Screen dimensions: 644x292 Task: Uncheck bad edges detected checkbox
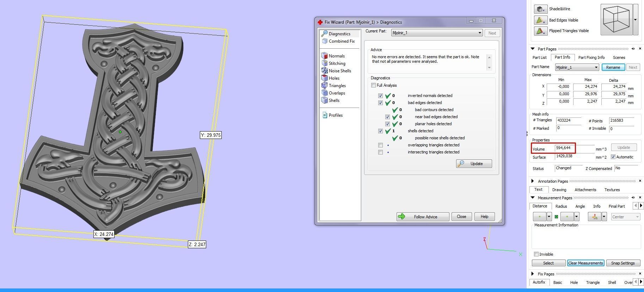380,103
